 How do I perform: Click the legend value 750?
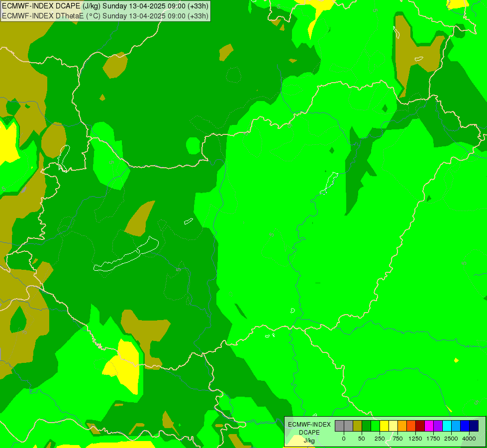tap(397, 439)
